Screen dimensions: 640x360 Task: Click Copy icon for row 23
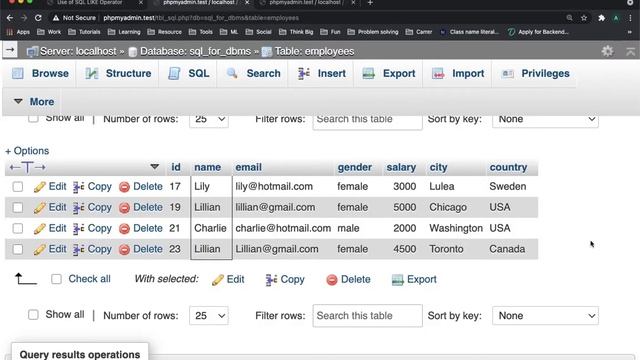tap(78, 249)
